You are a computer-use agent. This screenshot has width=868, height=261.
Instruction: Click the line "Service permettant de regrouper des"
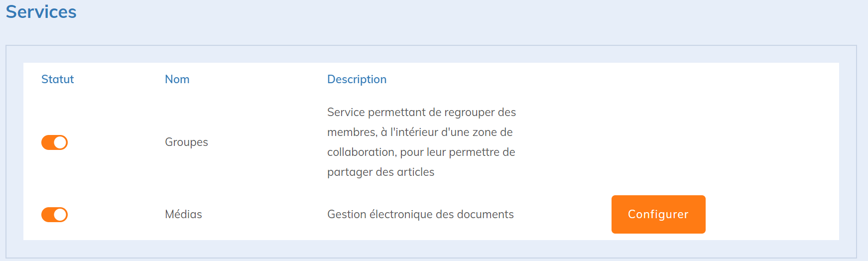point(421,112)
